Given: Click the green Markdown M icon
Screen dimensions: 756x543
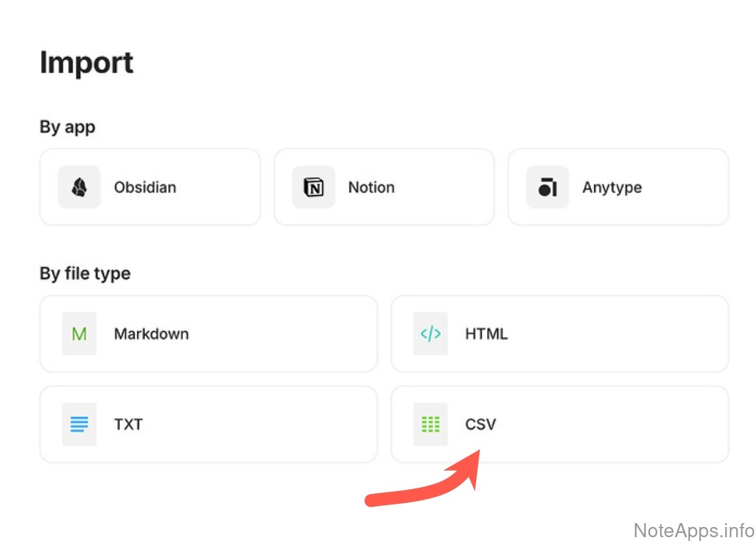Looking at the screenshot, I should point(80,334).
